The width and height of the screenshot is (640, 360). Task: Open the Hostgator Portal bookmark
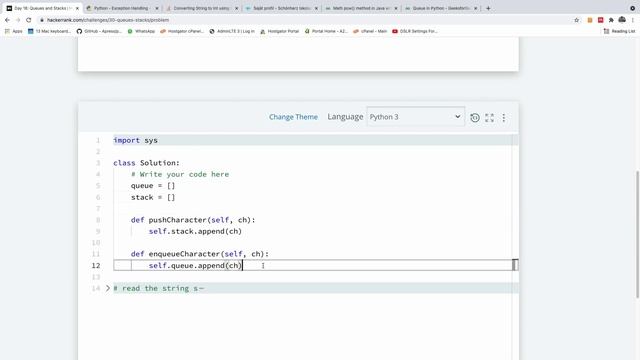[x=280, y=31]
